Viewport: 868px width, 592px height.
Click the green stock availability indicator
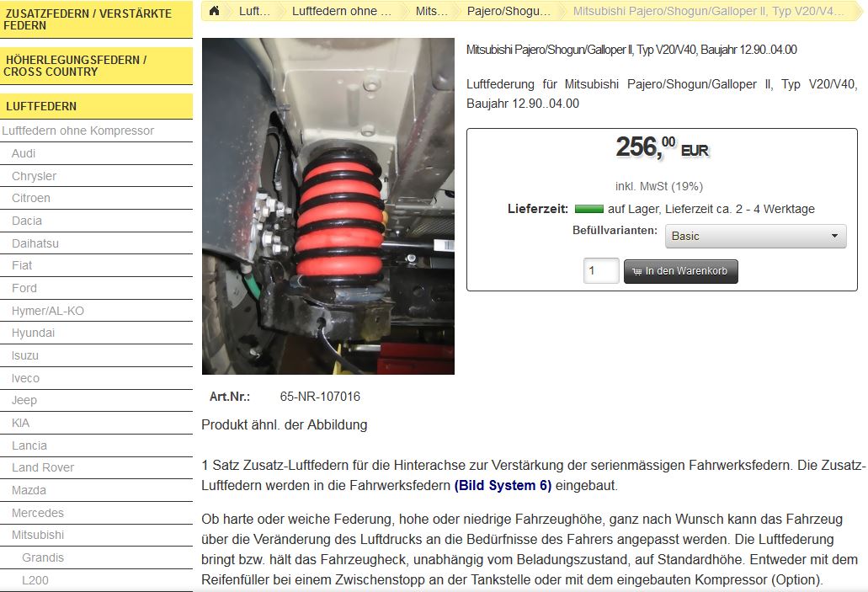coord(588,209)
